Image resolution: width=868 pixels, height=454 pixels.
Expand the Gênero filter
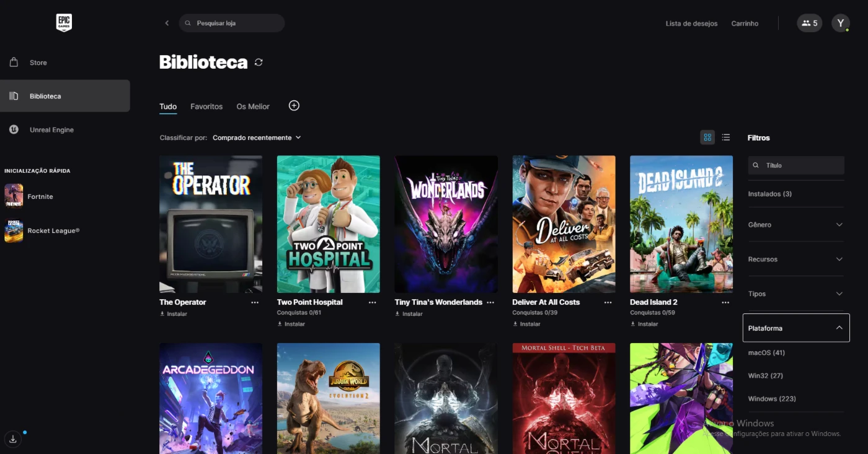(796, 225)
